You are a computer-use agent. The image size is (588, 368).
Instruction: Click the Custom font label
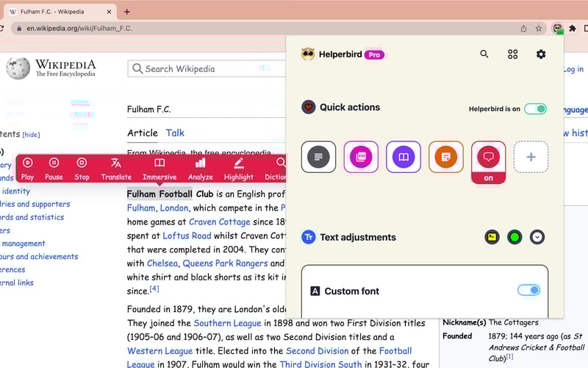pos(352,291)
